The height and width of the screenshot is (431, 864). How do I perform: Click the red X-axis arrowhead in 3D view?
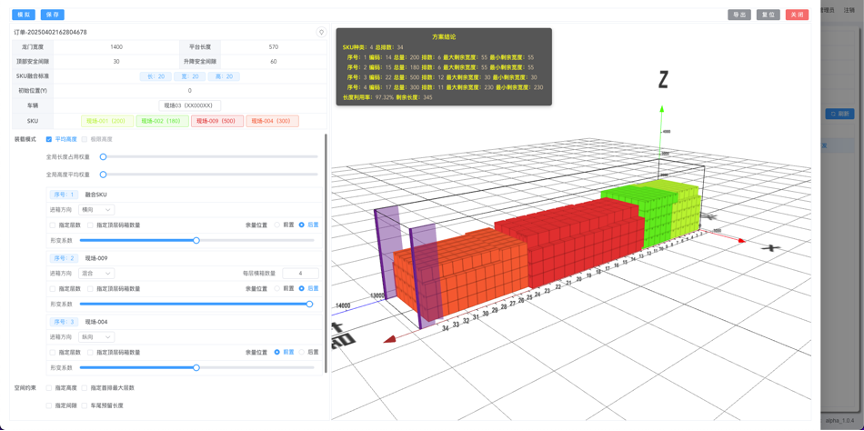(x=741, y=240)
